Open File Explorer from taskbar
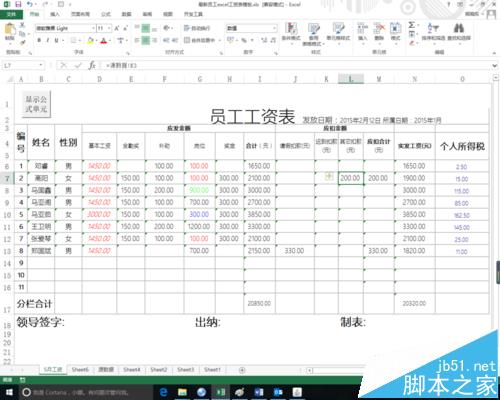 [182, 392]
